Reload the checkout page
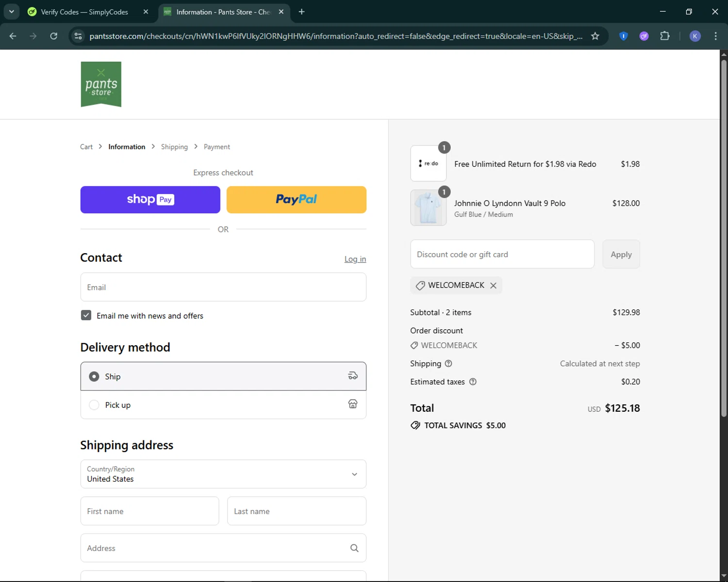This screenshot has width=728, height=582. pyautogui.click(x=54, y=36)
